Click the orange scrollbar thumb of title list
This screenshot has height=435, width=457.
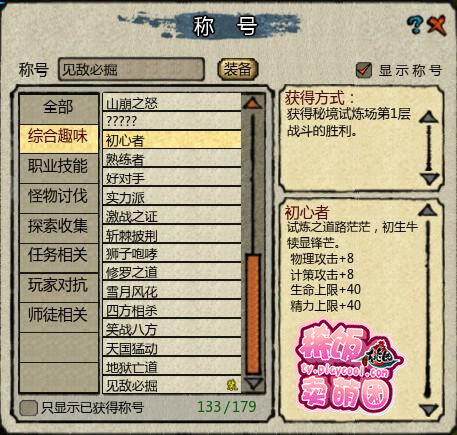click(253, 313)
